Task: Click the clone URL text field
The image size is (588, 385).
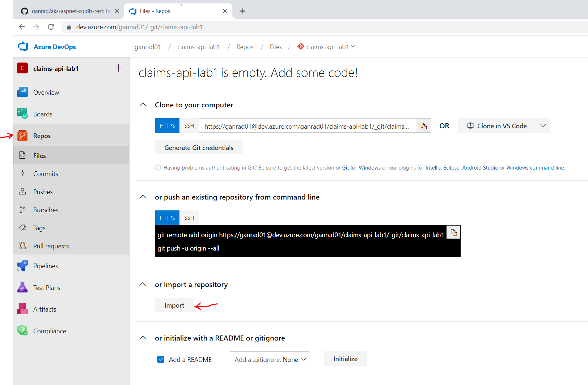Action: 308,126
